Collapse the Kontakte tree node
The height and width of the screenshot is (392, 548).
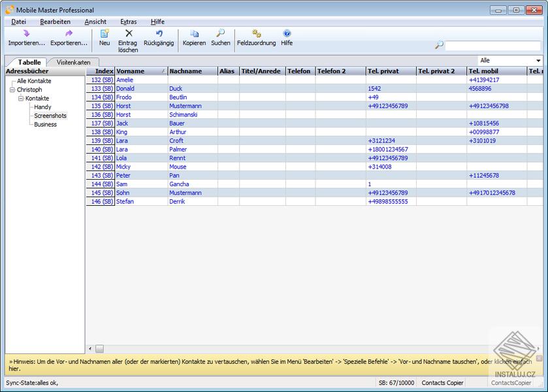[20, 99]
